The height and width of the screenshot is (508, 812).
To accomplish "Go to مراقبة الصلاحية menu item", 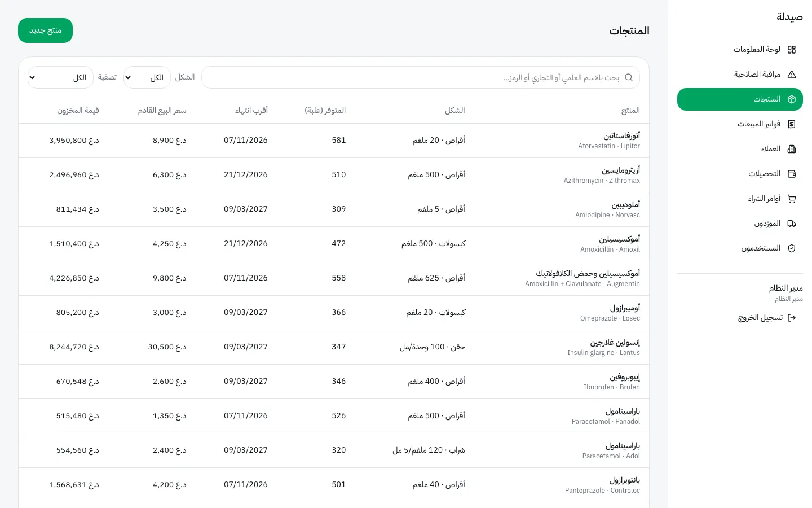I will tap(740, 75).
